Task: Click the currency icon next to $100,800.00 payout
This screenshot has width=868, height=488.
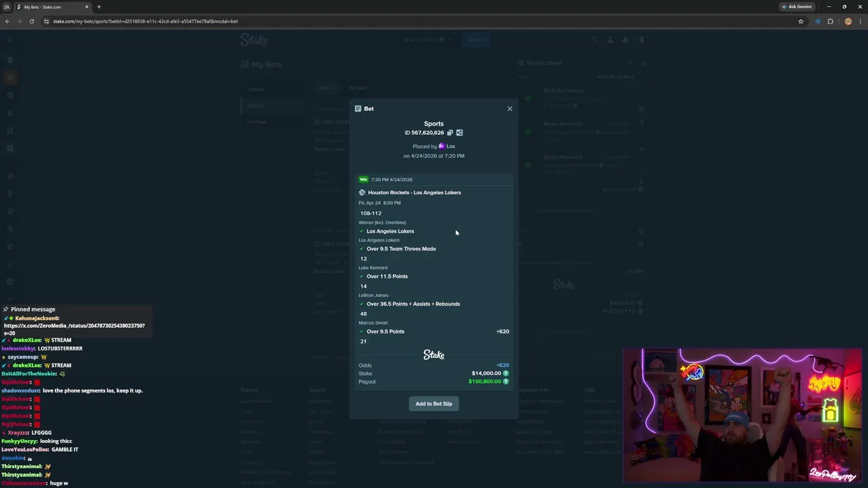Action: [506, 382]
